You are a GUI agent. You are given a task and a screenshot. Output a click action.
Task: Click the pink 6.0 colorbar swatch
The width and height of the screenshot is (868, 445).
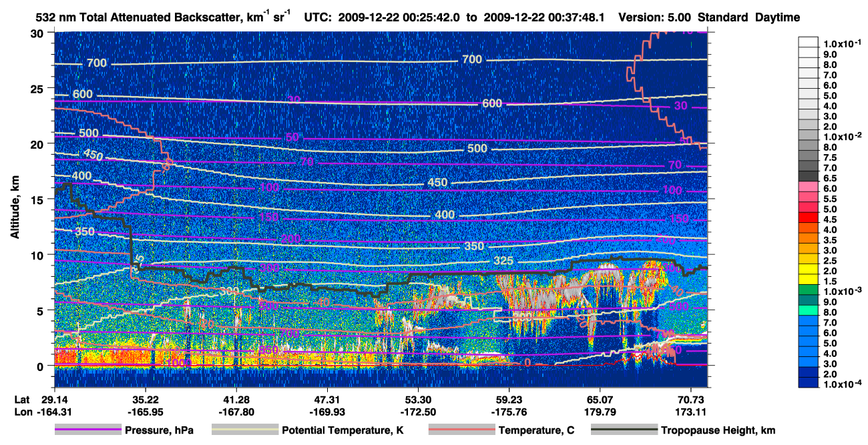809,188
